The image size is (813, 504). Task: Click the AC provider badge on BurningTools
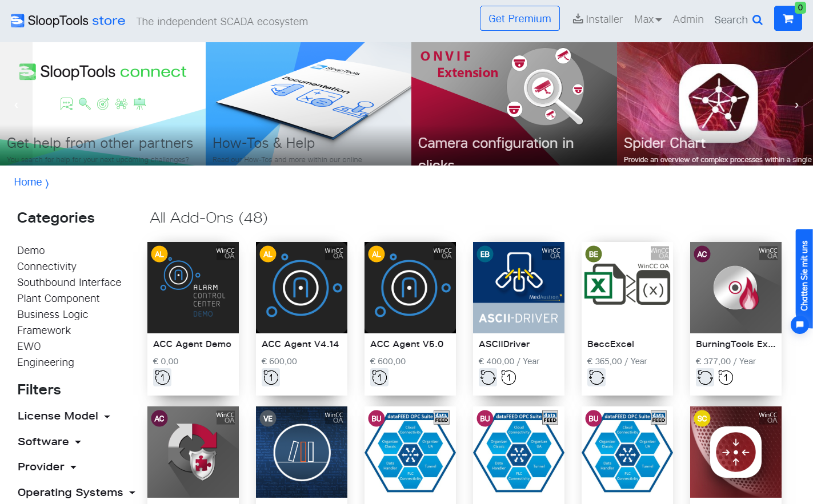tap(702, 254)
